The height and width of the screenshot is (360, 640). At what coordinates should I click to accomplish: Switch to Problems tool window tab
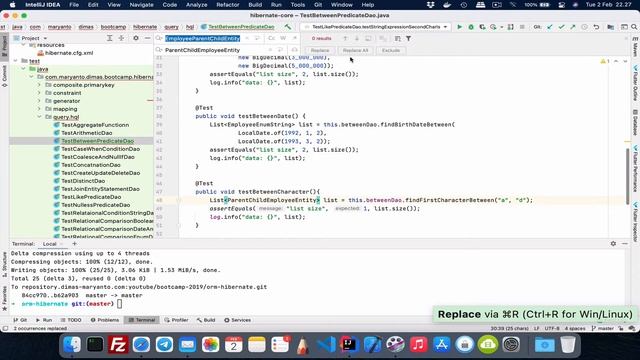point(105,320)
